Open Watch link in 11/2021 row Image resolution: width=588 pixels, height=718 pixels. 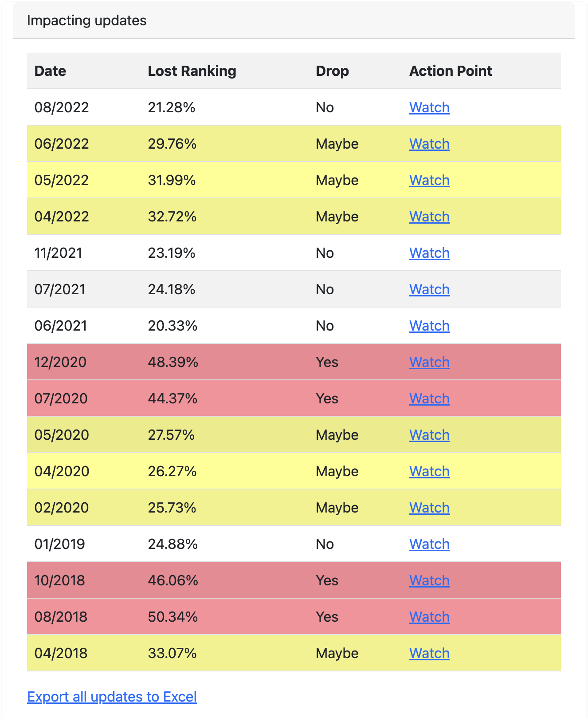pos(429,253)
